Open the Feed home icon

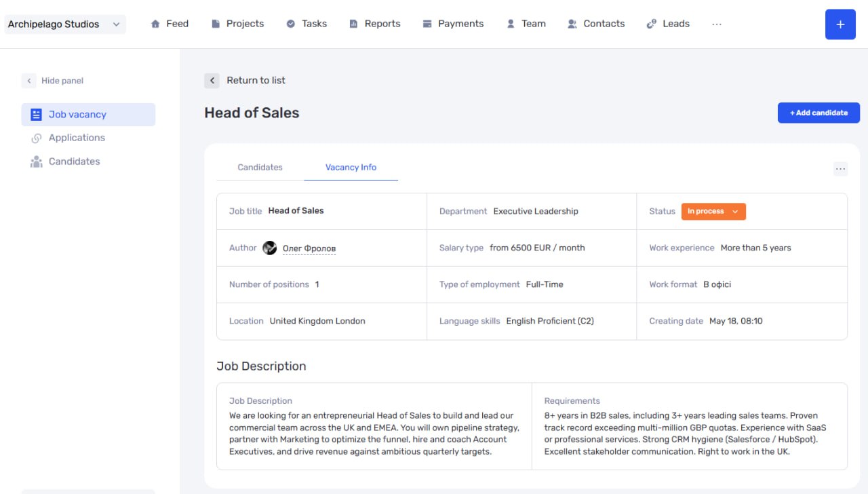coord(155,24)
